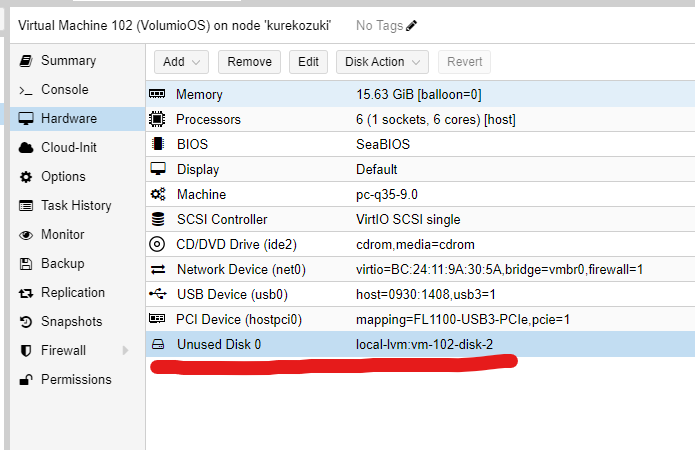Click value mapping=FL1100-USB3-PCIe,pcie=1
This screenshot has width=695, height=450.
(x=463, y=320)
